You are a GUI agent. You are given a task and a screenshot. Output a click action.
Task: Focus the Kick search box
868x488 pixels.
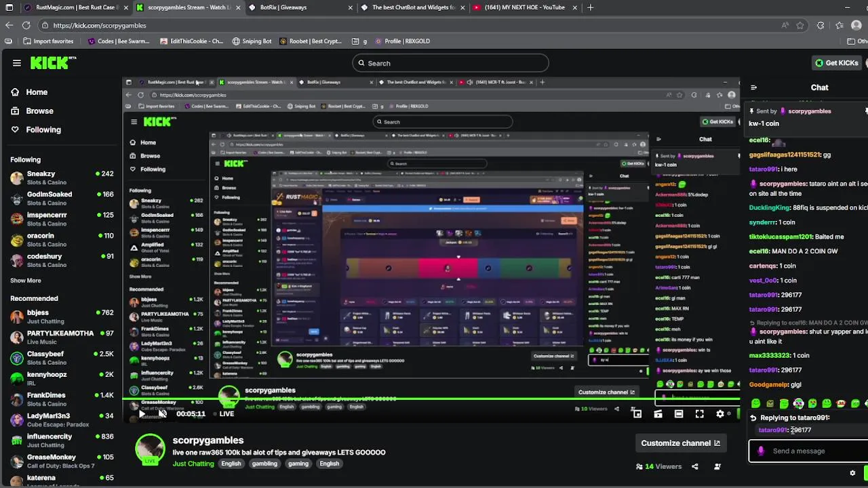click(x=450, y=63)
